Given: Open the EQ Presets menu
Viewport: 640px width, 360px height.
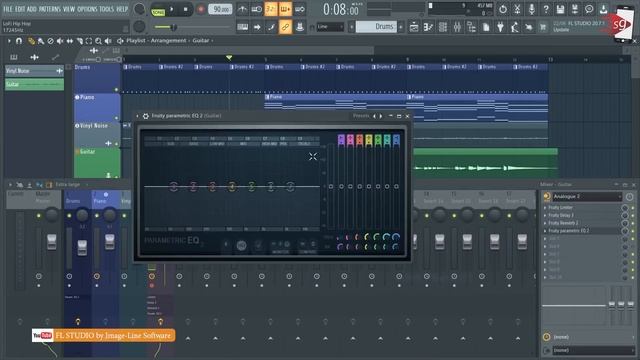Looking at the screenshot, I should [361, 116].
